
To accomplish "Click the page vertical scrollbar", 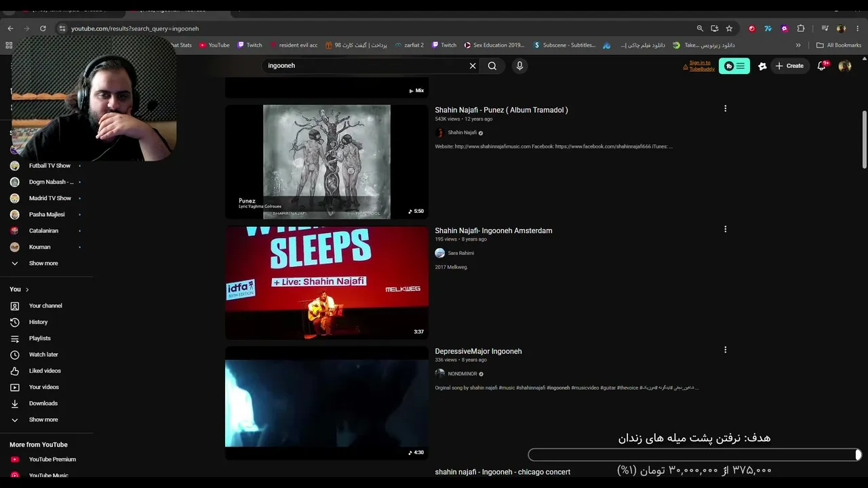I will tap(865, 139).
